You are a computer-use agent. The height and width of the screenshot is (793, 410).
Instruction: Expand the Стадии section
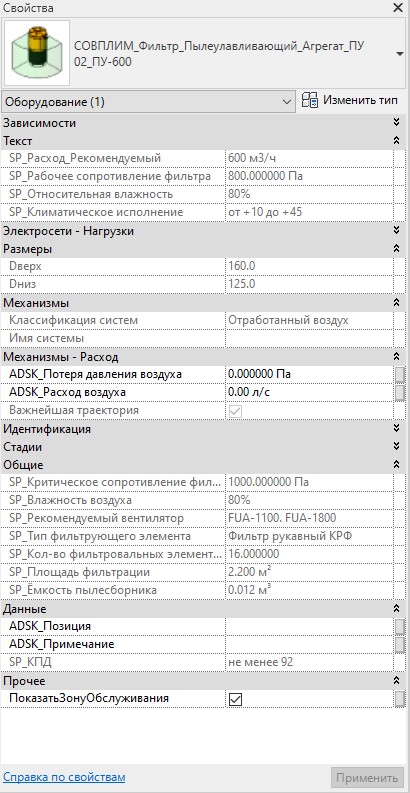coord(397,447)
